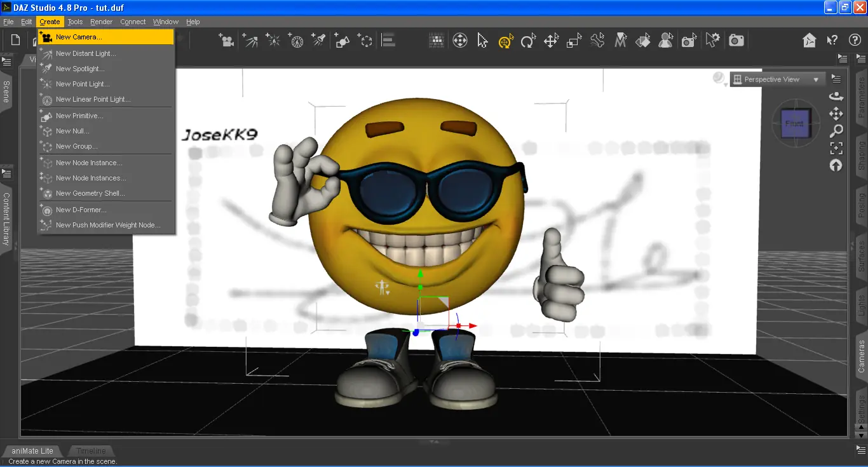The image size is (868, 467).
Task: Toggle the viewport lighting sphere
Action: (718, 78)
